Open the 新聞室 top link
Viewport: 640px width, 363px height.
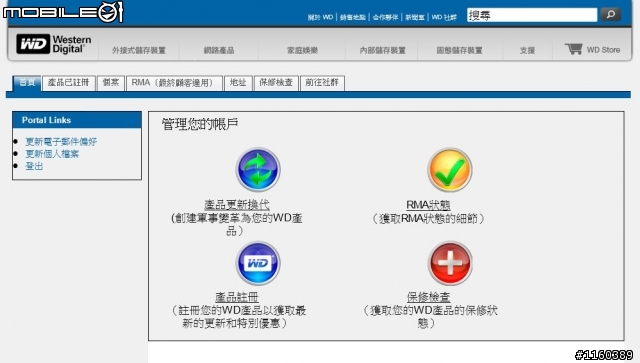tap(415, 17)
